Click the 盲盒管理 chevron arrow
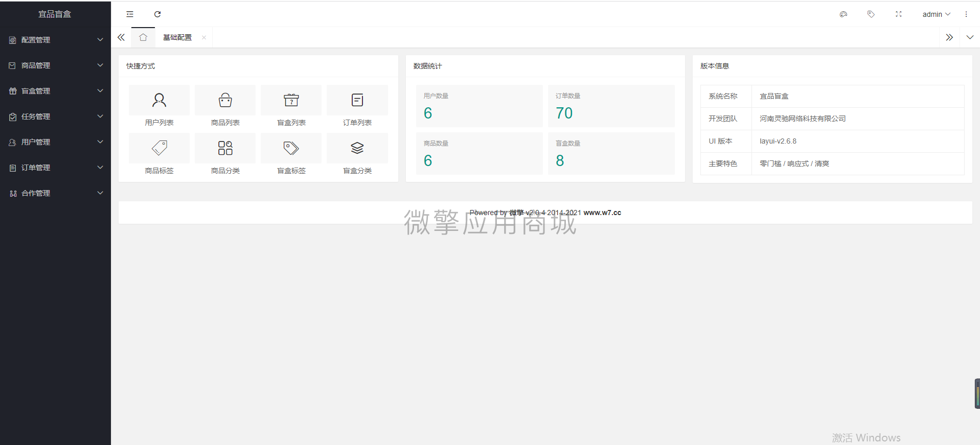The height and width of the screenshot is (445, 980). [100, 90]
